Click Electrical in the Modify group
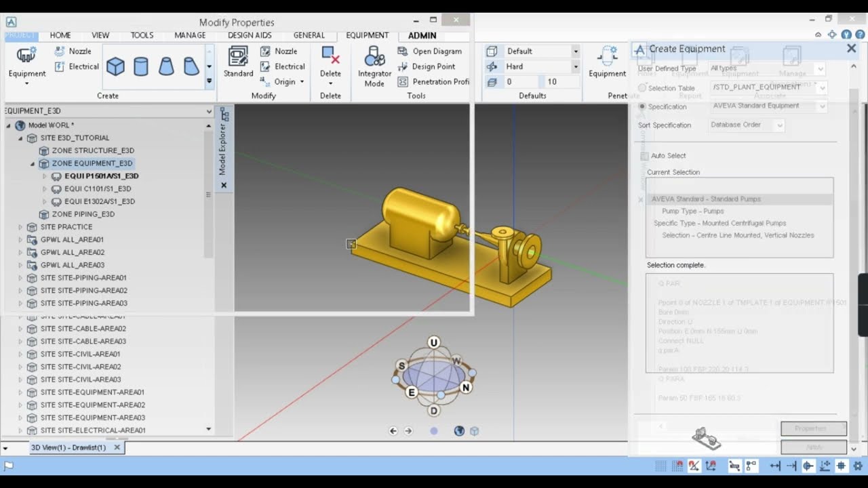868x488 pixels. [x=282, y=66]
